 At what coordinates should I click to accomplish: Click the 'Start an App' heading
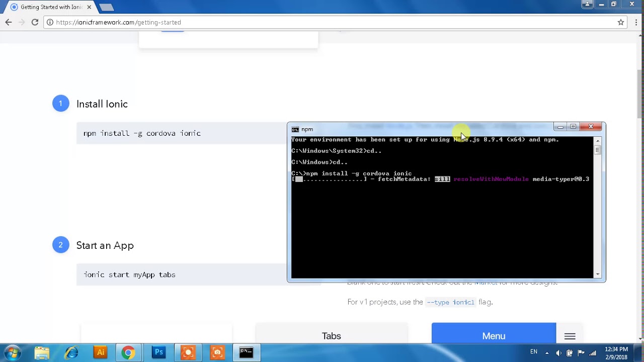click(105, 245)
